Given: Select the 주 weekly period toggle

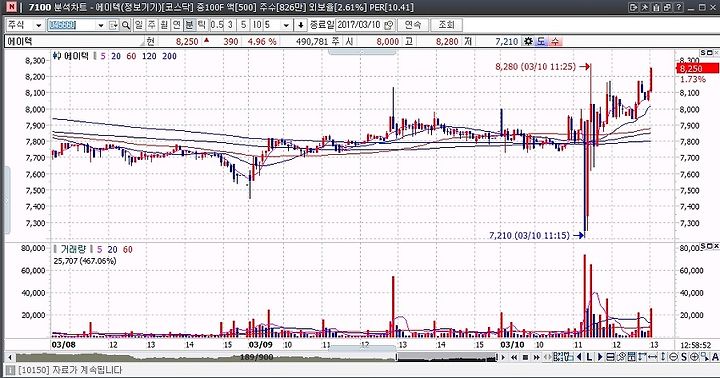Looking at the screenshot, I should pyautogui.click(x=152, y=25).
